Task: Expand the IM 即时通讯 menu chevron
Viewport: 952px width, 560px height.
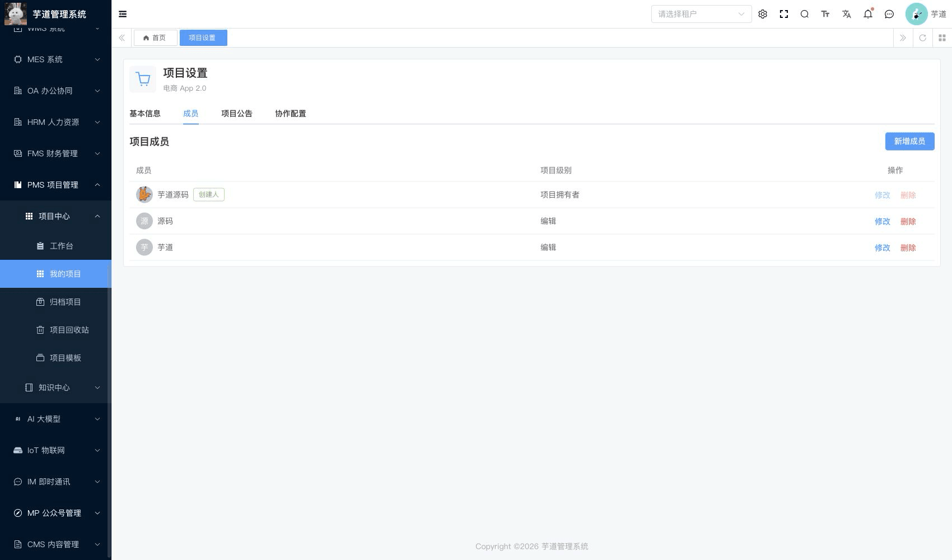Action: click(97, 482)
